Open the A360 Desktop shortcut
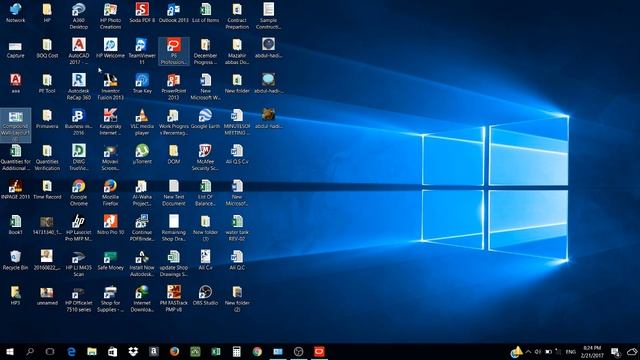 [78, 16]
